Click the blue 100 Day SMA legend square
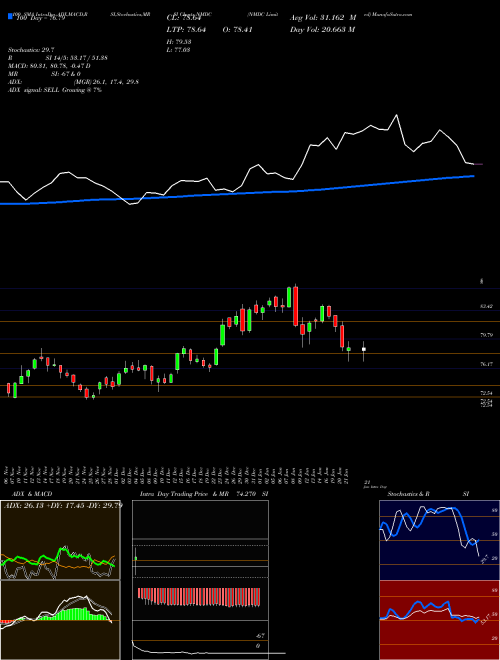This screenshot has width=500, height=660. 11,16
